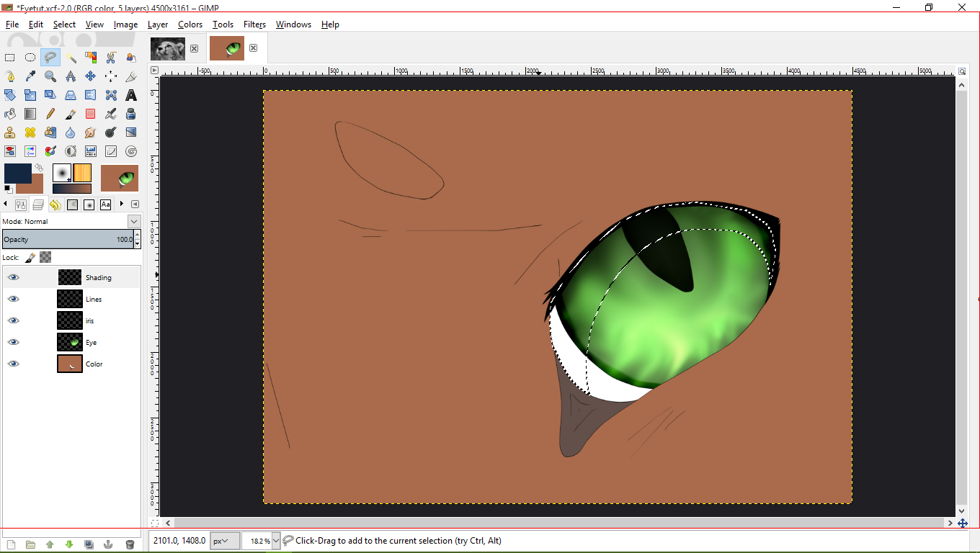
Task: Select the Alignment tool
Action: [x=111, y=76]
